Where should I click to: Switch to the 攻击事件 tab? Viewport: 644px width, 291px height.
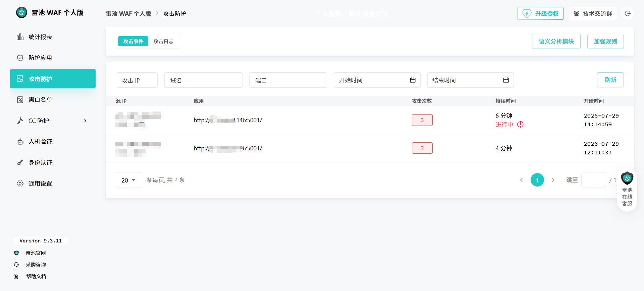[133, 41]
